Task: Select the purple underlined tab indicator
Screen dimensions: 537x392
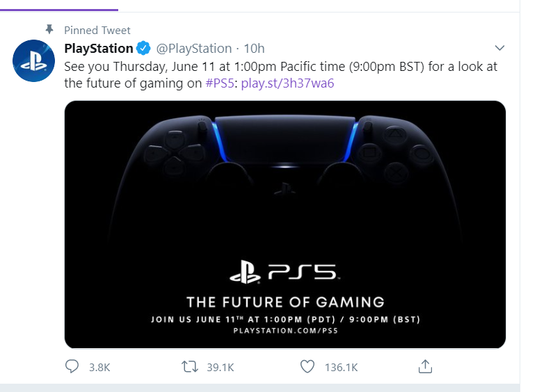Action: 59,9
